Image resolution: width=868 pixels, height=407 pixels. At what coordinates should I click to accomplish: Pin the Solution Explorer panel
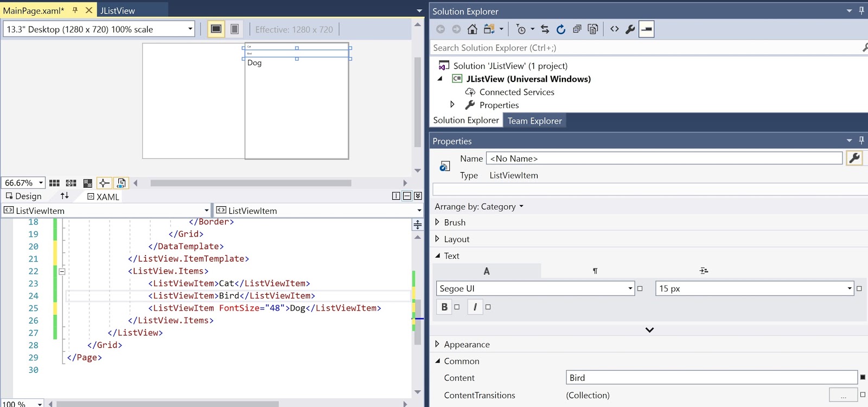pyautogui.click(x=861, y=11)
